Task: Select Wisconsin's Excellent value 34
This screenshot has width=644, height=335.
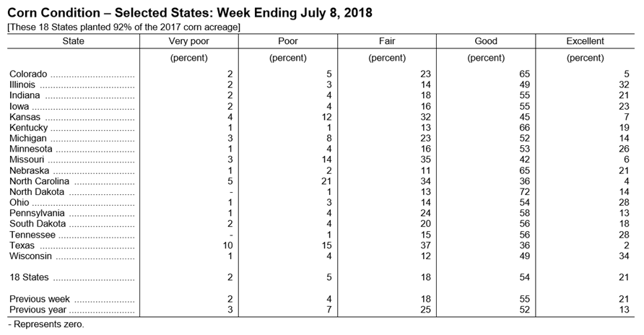Action: coord(624,256)
